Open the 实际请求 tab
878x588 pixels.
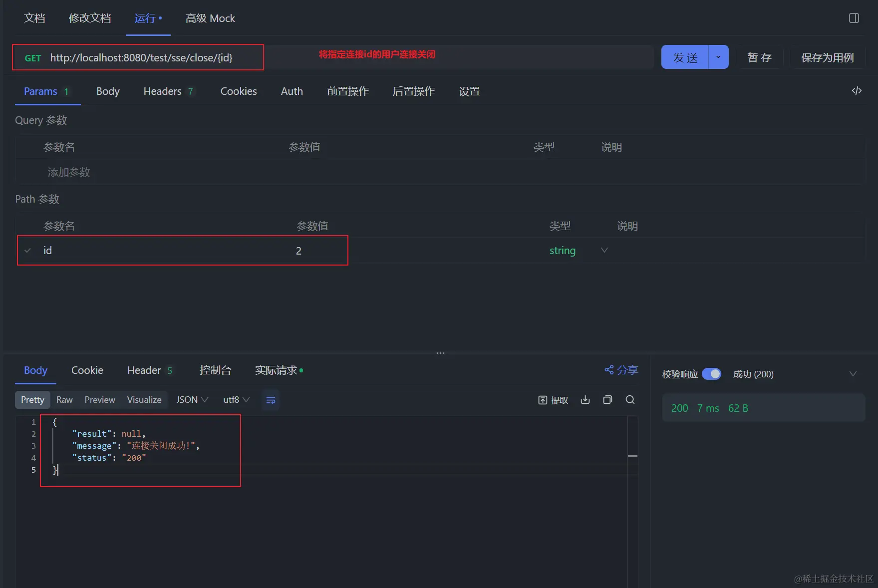(279, 370)
